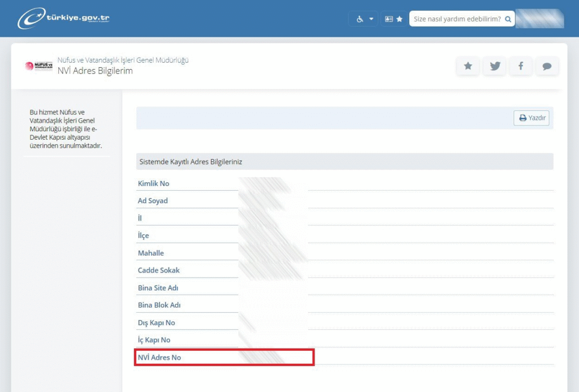
Task: Add service to favorites with star button
Action: 468,66
